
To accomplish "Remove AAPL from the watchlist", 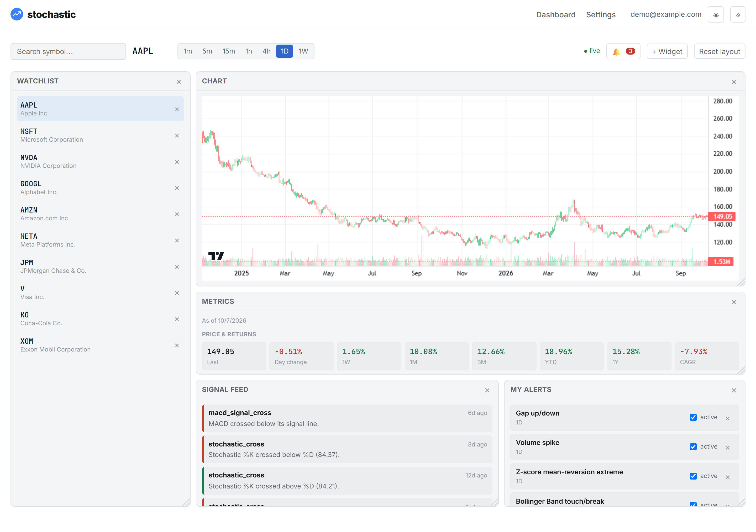I will coord(177,109).
